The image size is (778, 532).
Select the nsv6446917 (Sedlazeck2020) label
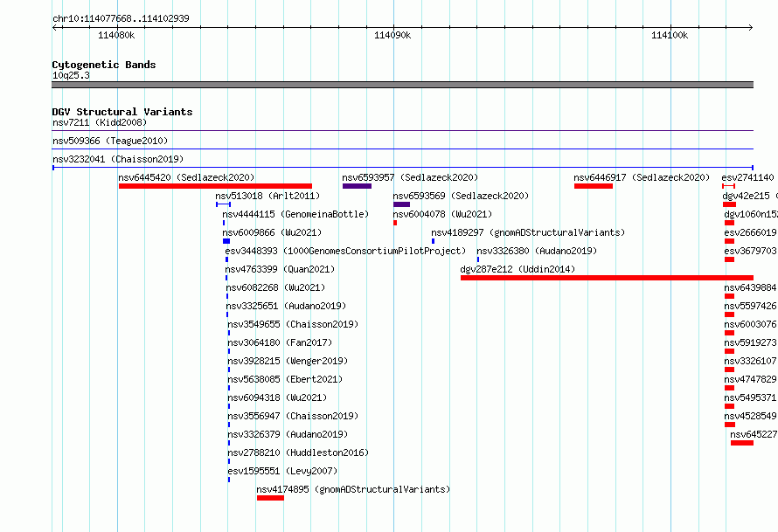(642, 177)
